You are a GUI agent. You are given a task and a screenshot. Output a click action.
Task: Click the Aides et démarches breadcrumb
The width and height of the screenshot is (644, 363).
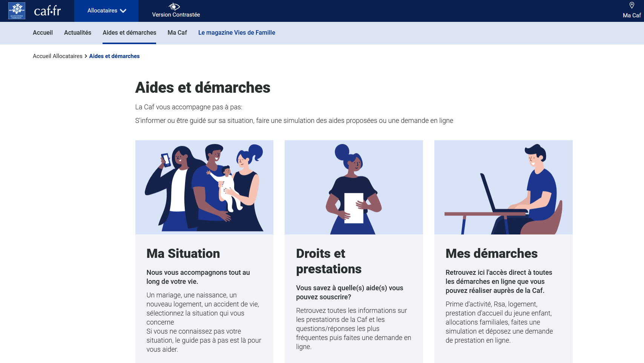tap(114, 56)
